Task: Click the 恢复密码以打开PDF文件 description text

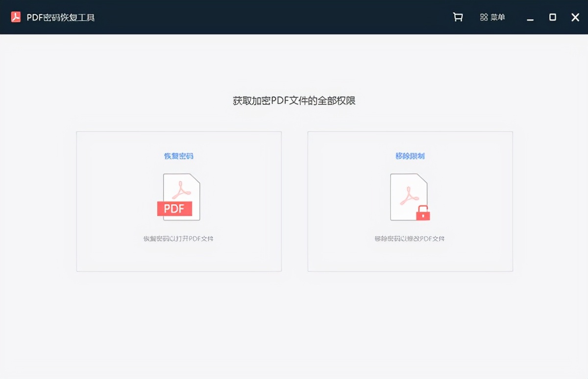Action: pyautogui.click(x=178, y=240)
